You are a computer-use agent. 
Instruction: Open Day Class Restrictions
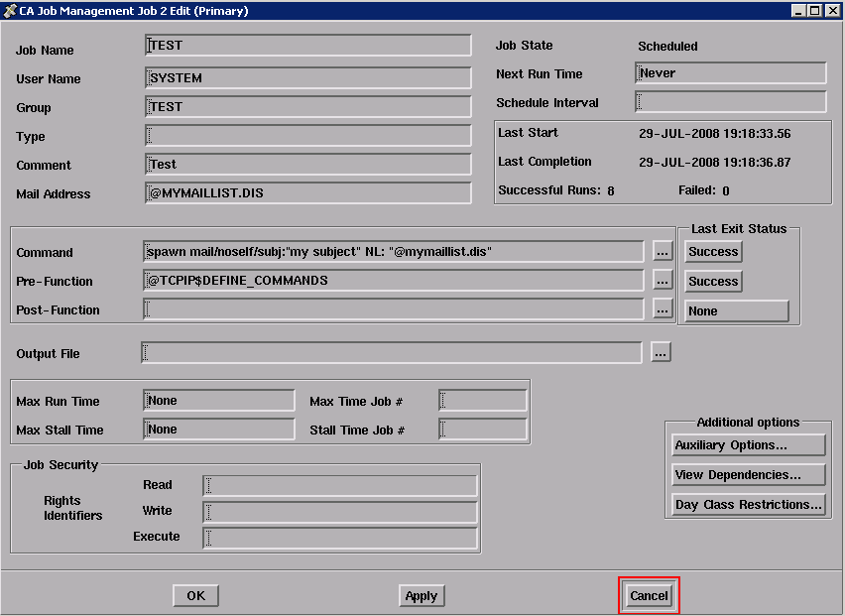(x=748, y=504)
